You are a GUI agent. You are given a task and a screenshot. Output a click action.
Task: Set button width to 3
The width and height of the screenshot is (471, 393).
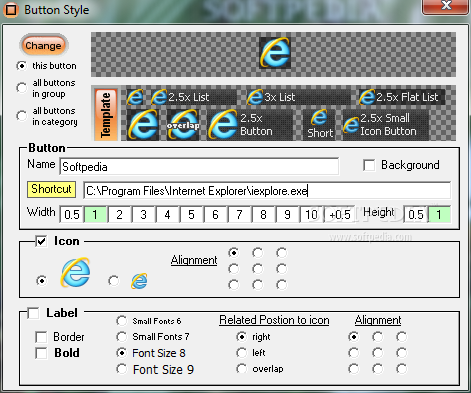click(x=143, y=214)
